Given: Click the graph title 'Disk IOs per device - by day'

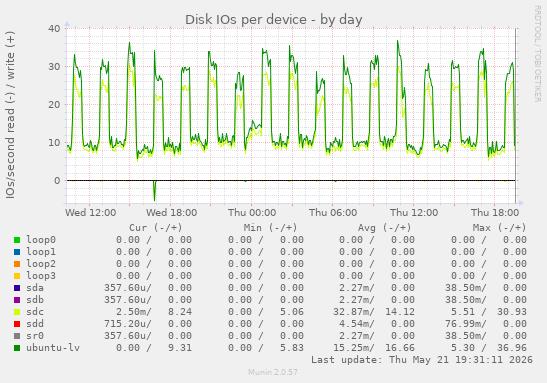Looking at the screenshot, I should pos(274,20).
